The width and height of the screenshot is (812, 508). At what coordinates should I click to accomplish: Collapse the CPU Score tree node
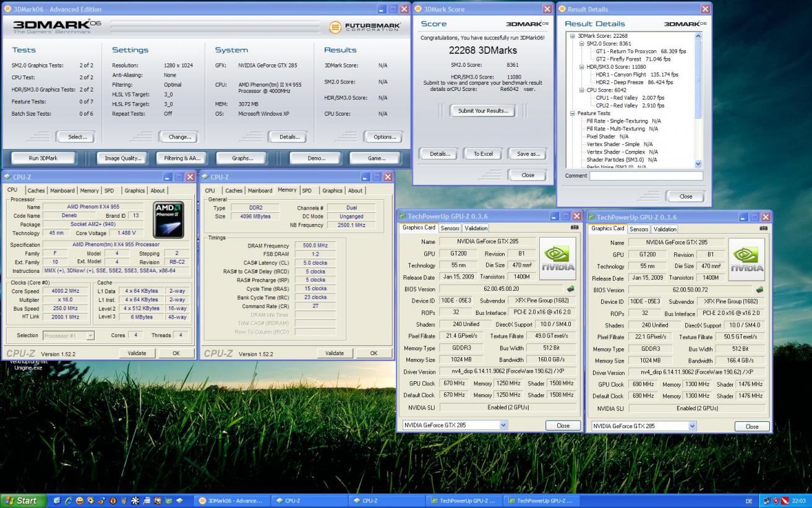click(581, 90)
